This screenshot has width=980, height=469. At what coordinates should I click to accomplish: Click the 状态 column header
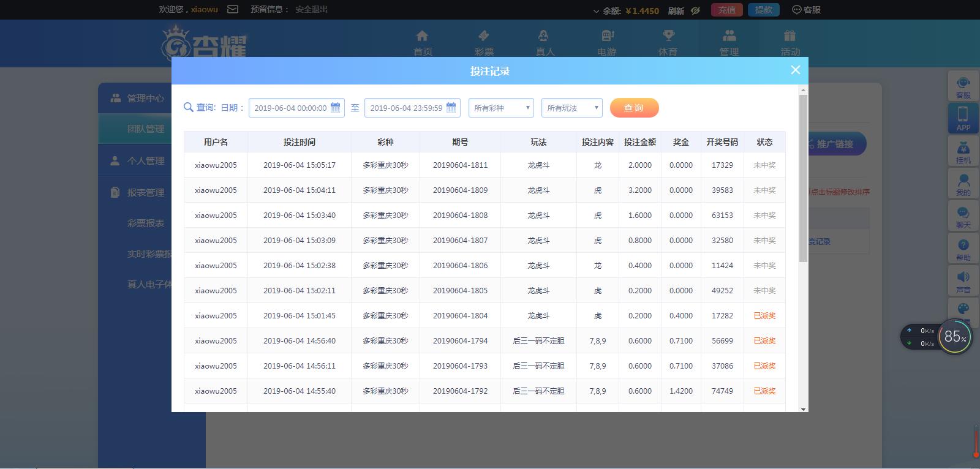coord(764,142)
